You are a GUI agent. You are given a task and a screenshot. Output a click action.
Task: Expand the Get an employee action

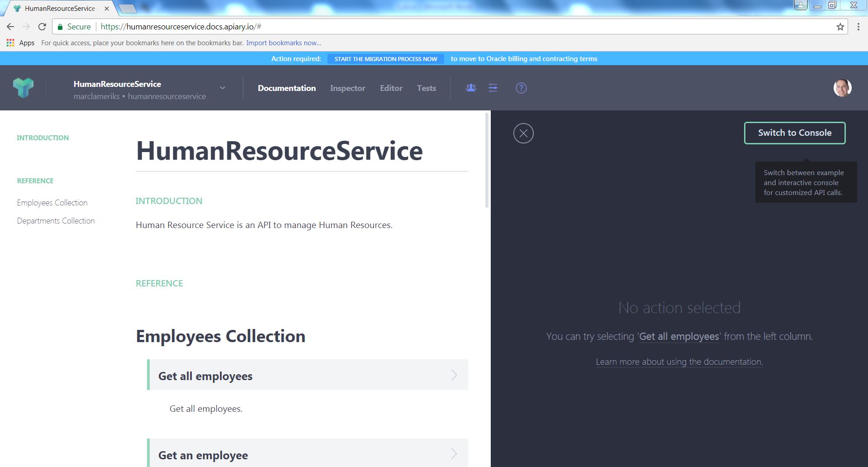point(308,454)
